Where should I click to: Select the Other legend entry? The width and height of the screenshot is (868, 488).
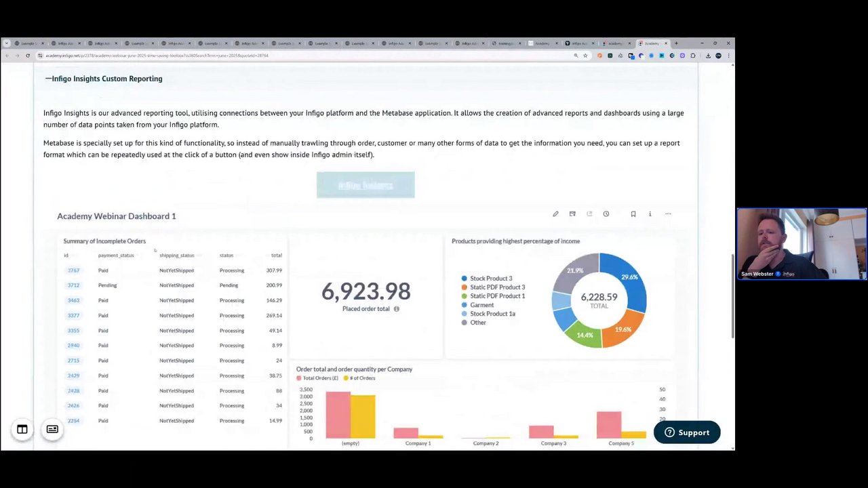(x=473, y=323)
